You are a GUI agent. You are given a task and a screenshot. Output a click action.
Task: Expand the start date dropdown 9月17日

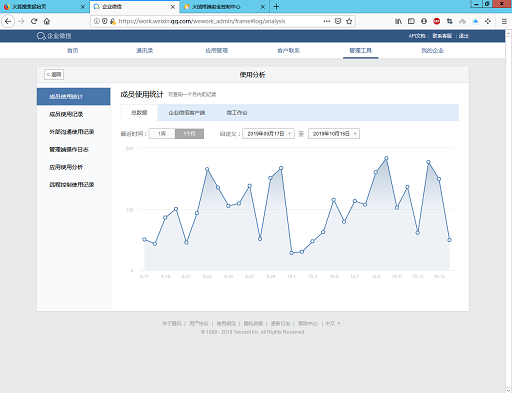pos(268,134)
